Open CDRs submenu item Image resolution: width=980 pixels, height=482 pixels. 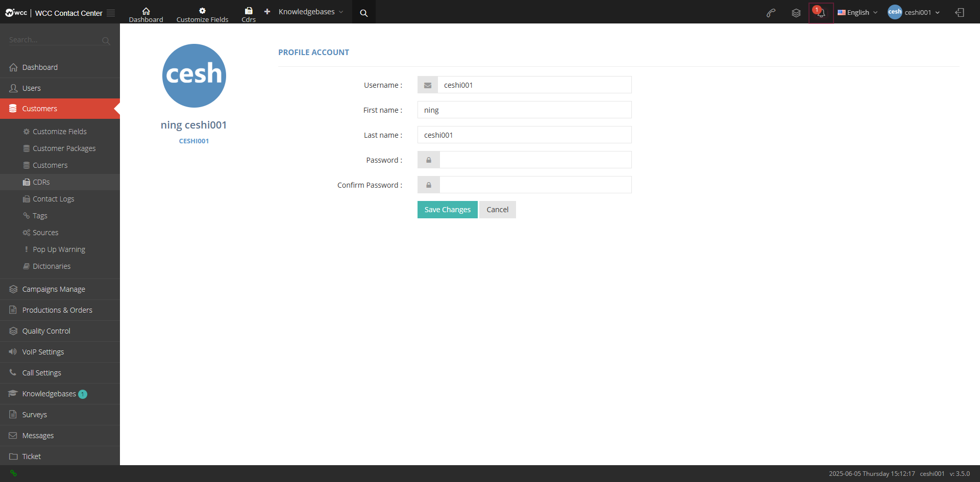[x=60, y=182]
